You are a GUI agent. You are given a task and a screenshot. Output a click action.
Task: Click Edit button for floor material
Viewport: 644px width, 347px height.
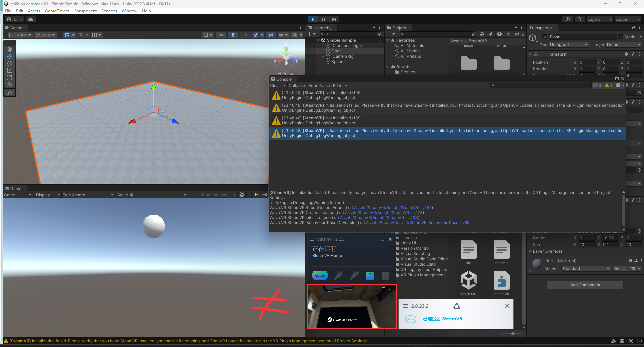(x=620, y=269)
